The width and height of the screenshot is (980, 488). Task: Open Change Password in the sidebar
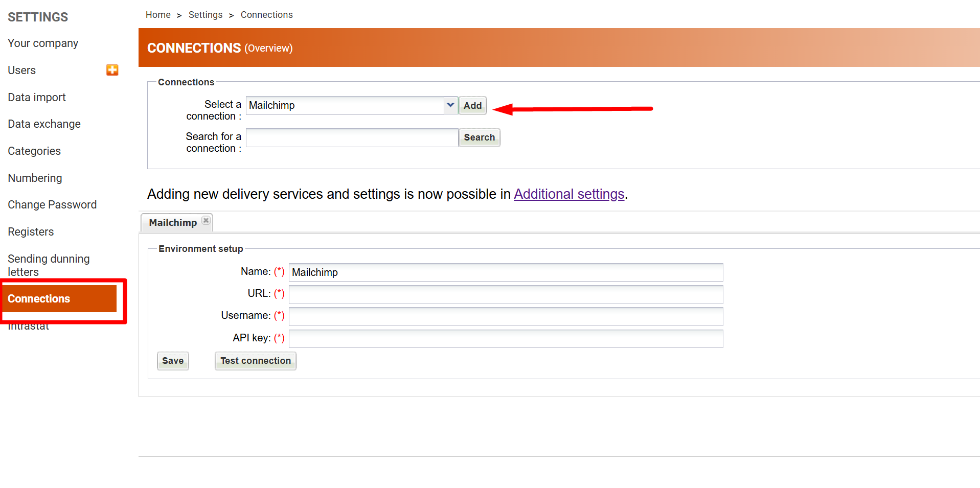point(52,205)
